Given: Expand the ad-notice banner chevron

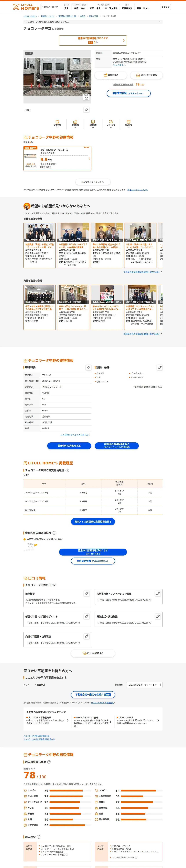Looking at the screenshot, I should [160, 22].
